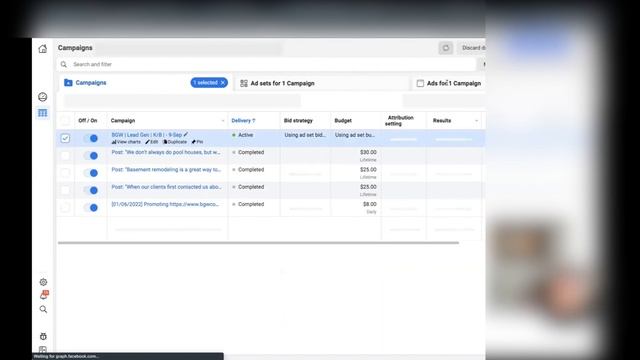The image size is (640, 360).
Task: Open the Account overview gauge icon
Action: (42, 97)
